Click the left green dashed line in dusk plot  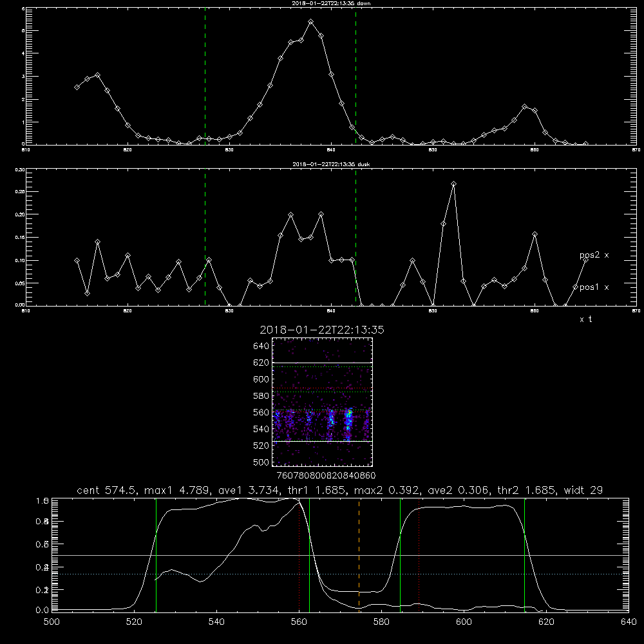pyautogui.click(x=205, y=236)
